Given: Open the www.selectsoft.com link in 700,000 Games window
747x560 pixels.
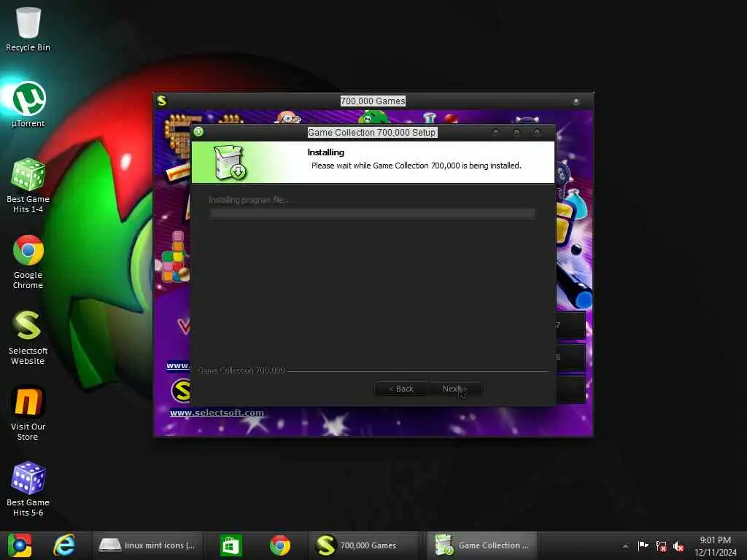Looking at the screenshot, I should pos(217,413).
